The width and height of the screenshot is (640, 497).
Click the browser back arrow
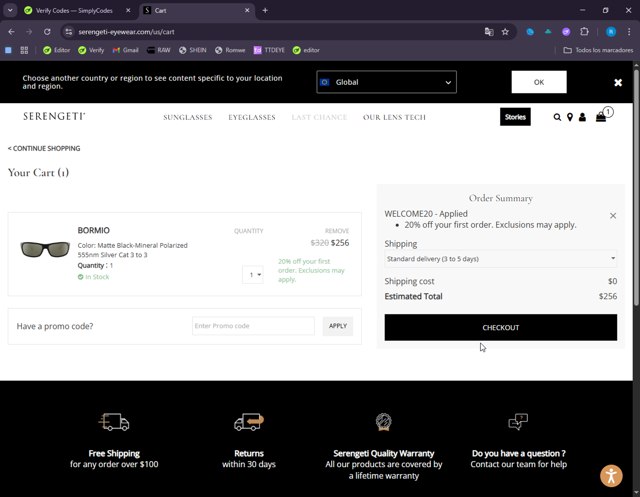click(x=11, y=32)
